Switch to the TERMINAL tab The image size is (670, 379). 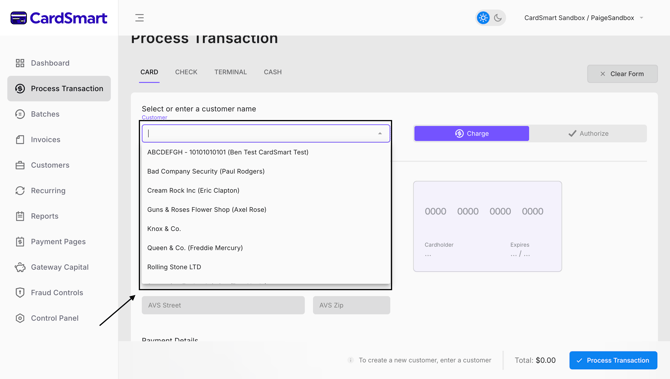(x=230, y=72)
